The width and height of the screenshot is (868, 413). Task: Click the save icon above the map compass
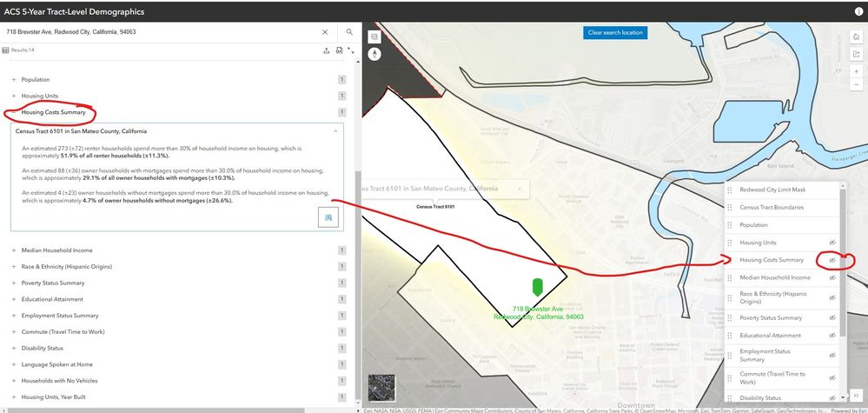click(374, 37)
